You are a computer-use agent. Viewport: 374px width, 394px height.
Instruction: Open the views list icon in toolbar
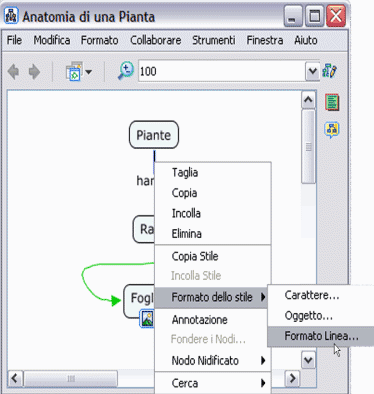[x=79, y=71]
